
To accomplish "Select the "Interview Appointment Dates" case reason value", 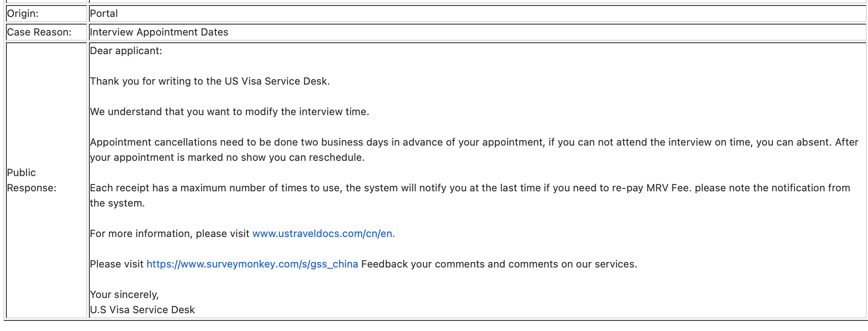I will (159, 32).
